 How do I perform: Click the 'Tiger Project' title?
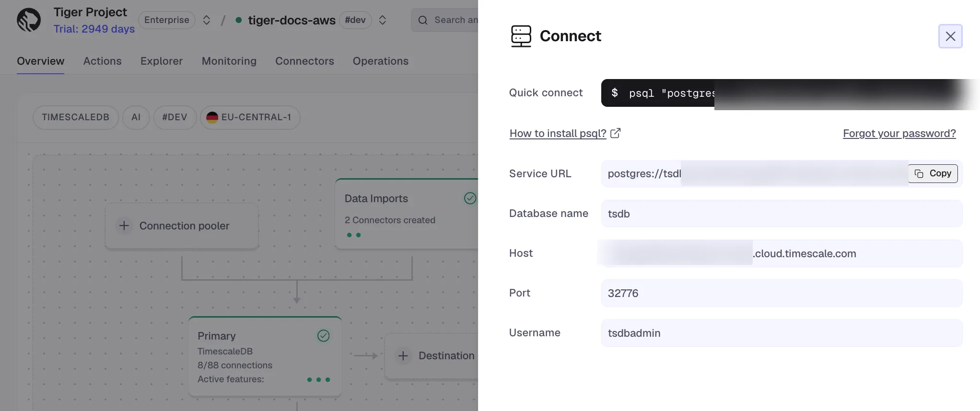[x=90, y=12]
